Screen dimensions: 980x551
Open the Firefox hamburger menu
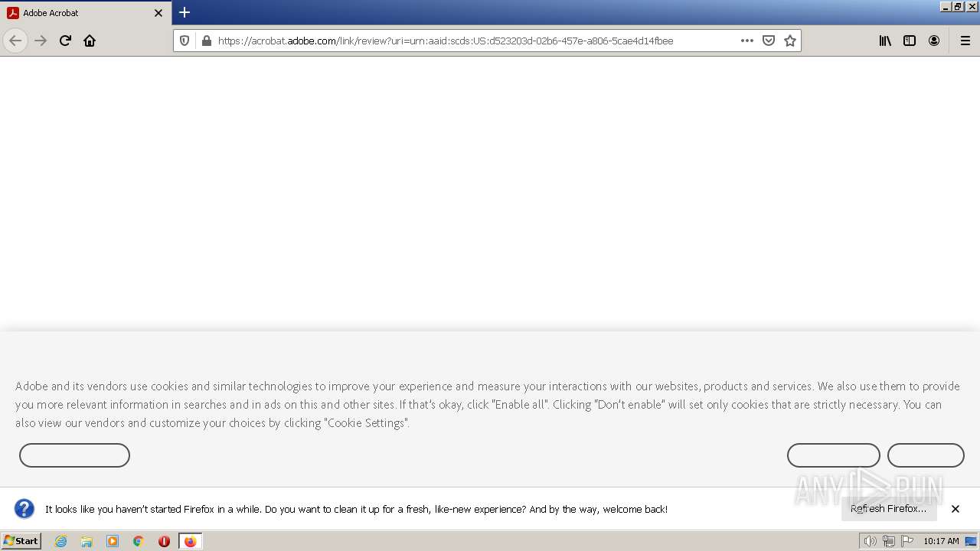point(965,41)
